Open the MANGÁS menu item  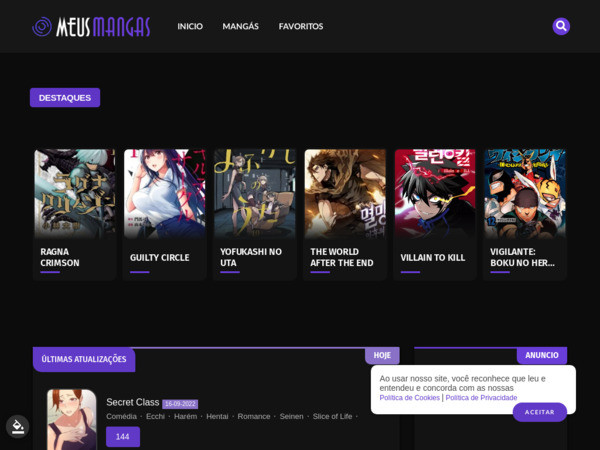click(x=241, y=26)
